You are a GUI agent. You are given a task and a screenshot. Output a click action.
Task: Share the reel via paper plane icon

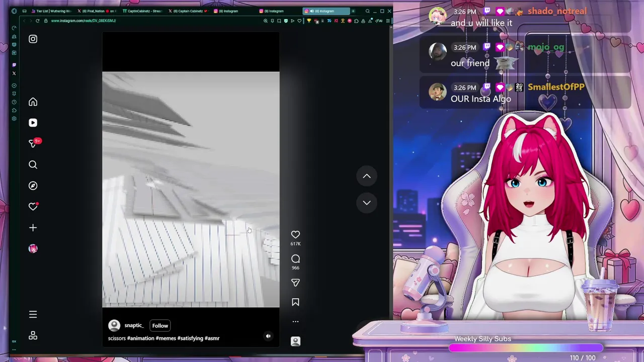click(x=295, y=283)
